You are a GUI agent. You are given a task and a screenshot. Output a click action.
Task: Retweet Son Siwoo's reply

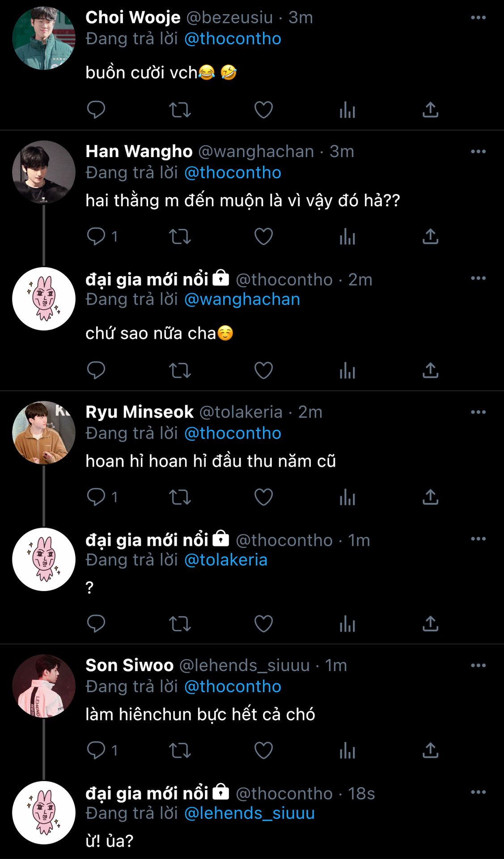pyautogui.click(x=180, y=750)
